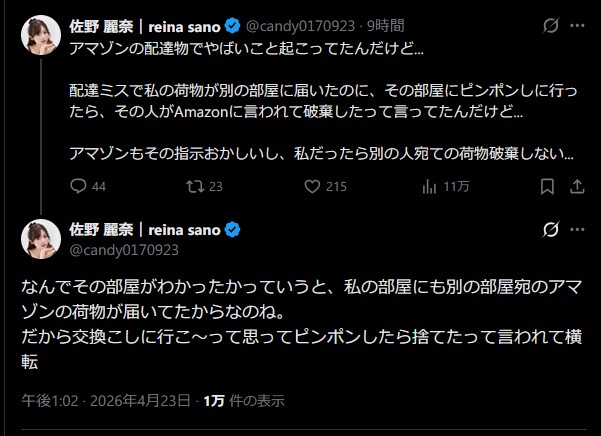This screenshot has height=436, width=601.
Task: Reply to the first tweet with 44 replies
Action: tap(81, 186)
